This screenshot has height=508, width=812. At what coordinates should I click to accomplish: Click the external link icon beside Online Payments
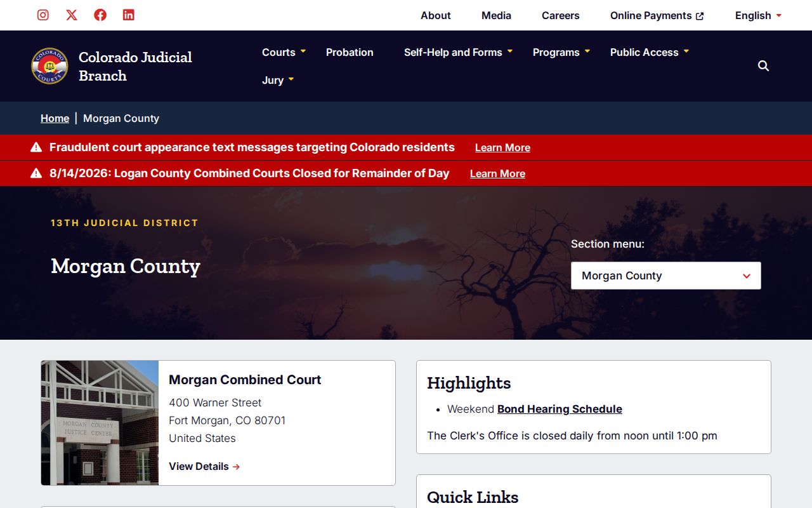point(700,16)
